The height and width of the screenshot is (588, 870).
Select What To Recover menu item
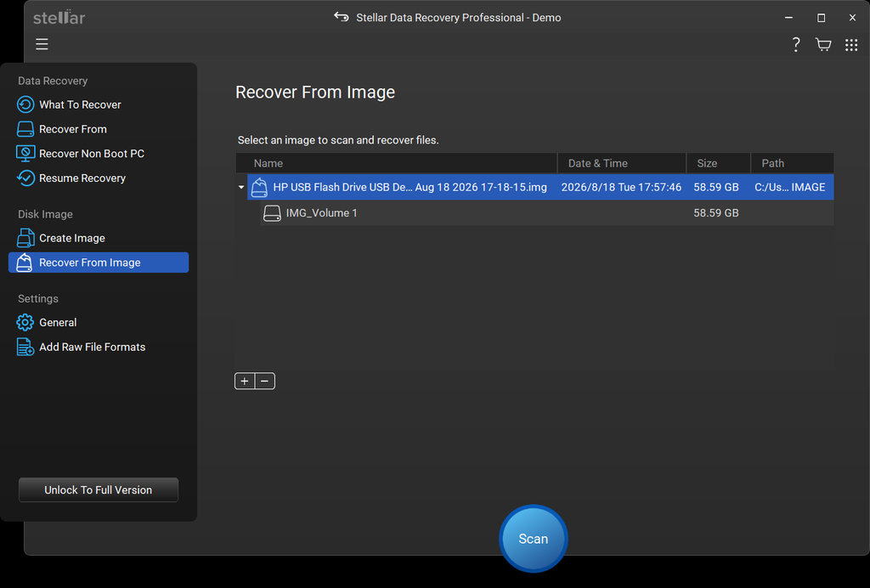80,105
